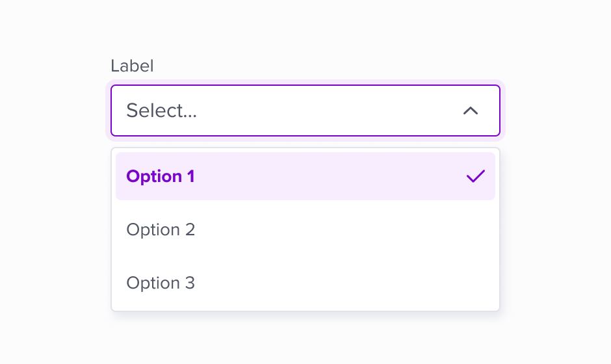Click the bold "Option 1" text
This screenshot has height=364, width=611.
point(161,176)
